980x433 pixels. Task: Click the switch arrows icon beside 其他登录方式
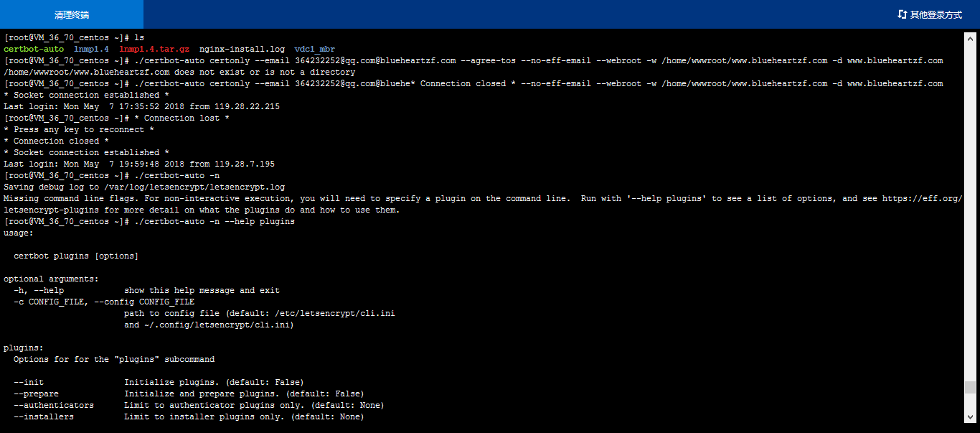[x=903, y=14]
